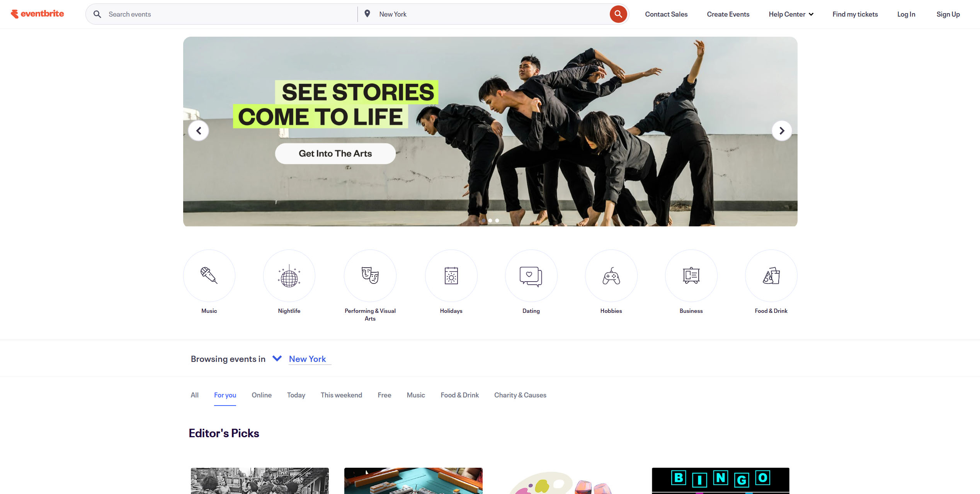
Task: Click the magnifier icon in search field
Action: [x=97, y=14]
